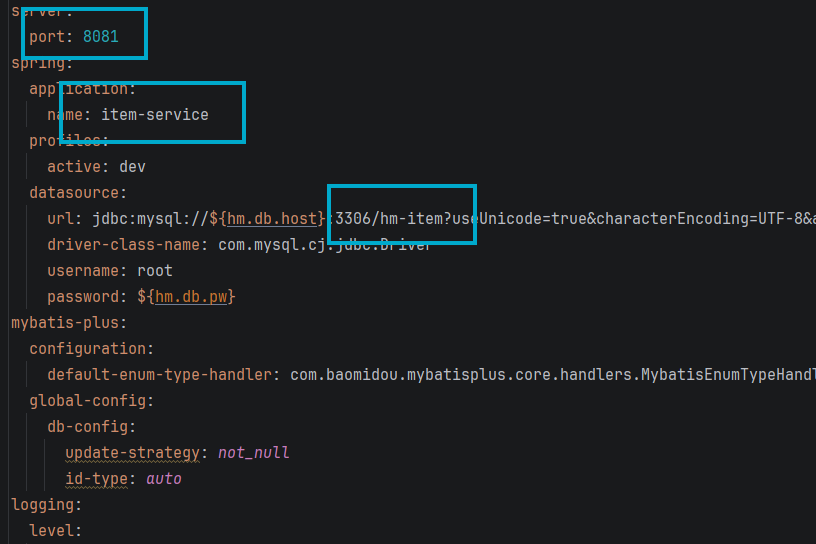Click the 'default-enum-type-handler' key
816x544 pixels.
coord(160,375)
